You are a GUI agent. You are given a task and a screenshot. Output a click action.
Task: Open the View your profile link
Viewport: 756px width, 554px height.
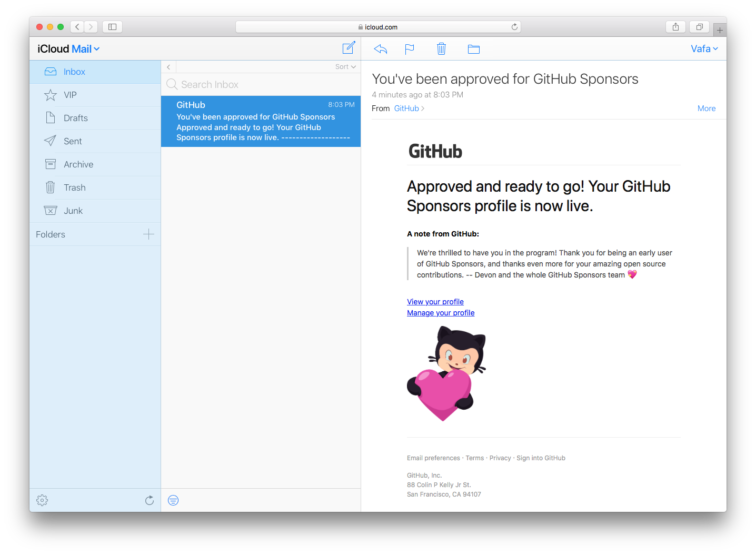click(435, 302)
